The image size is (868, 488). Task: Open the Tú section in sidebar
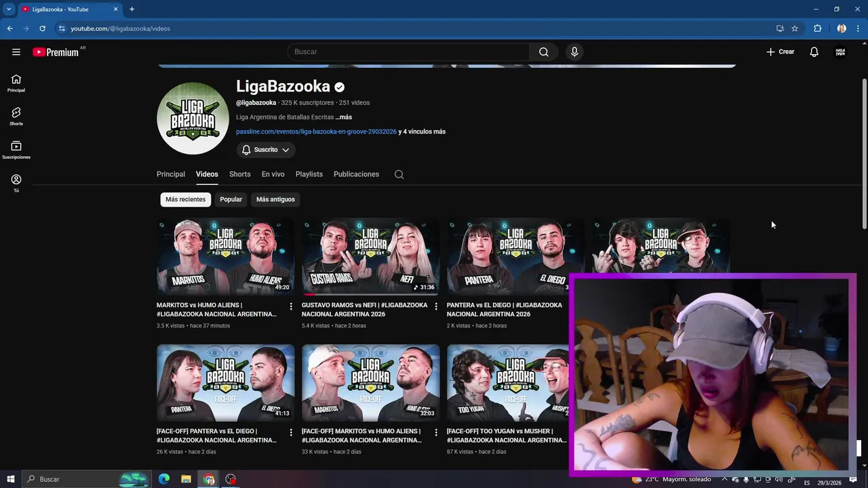[x=16, y=183]
